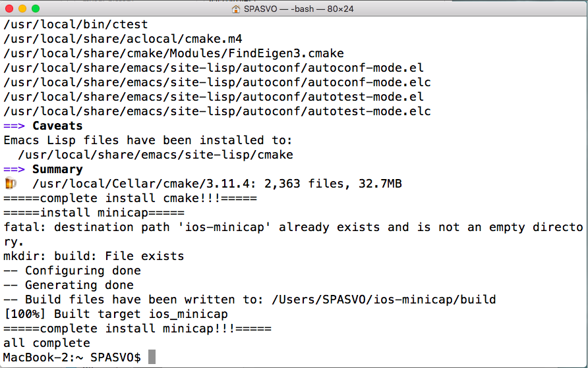Click the autotest-mode.elc path line
Viewport: 588px width, 368px height.
(217, 111)
